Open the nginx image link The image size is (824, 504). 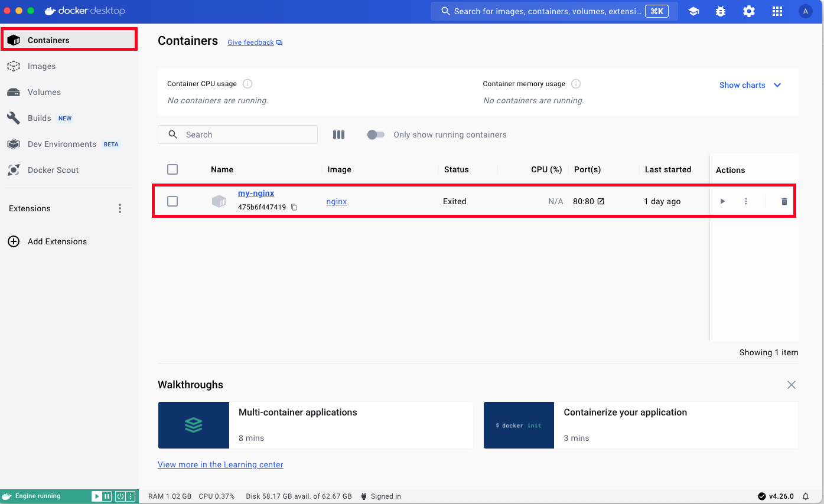[x=337, y=201]
